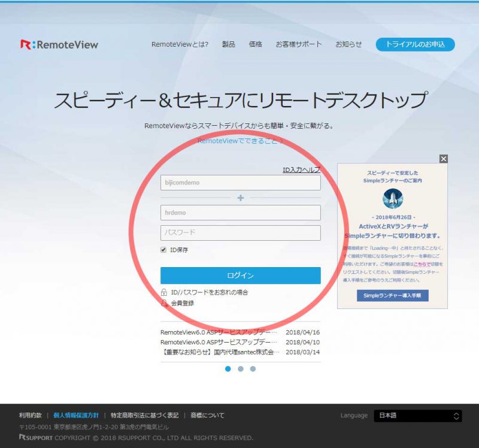
Task: Focus the hrdemo user ID field
Action: pyautogui.click(x=241, y=213)
